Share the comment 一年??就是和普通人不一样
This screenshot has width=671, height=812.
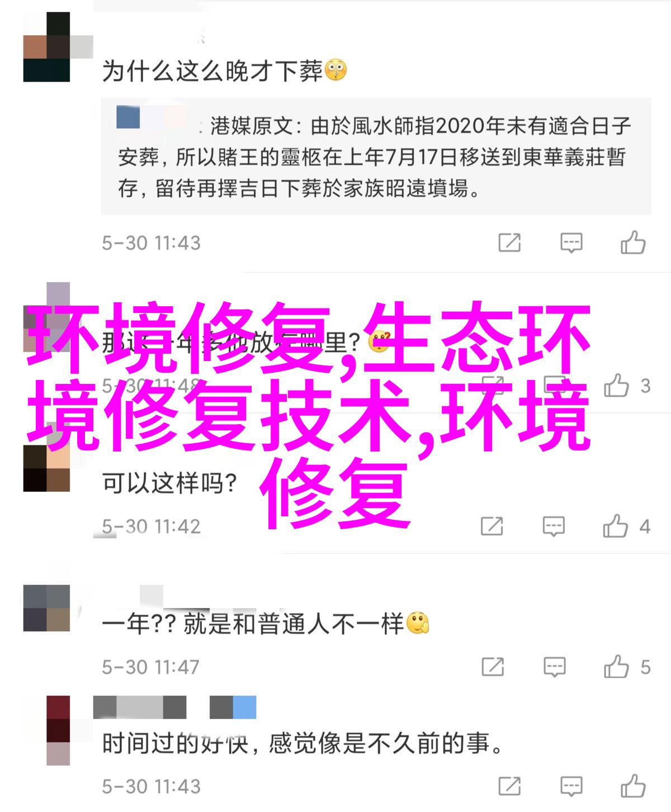click(x=492, y=667)
